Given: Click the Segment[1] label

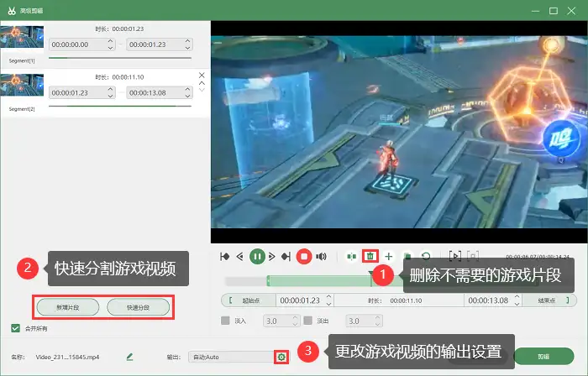Looking at the screenshot, I should 22,60.
